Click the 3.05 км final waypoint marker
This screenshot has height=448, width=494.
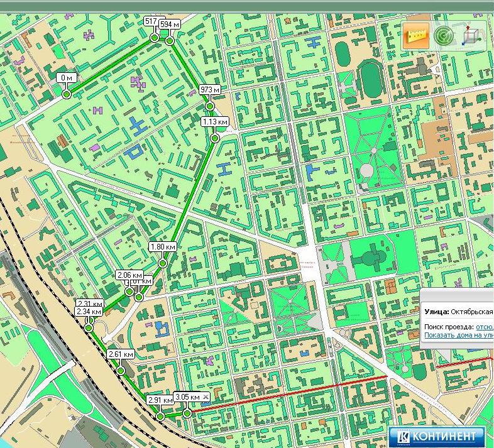click(x=187, y=413)
